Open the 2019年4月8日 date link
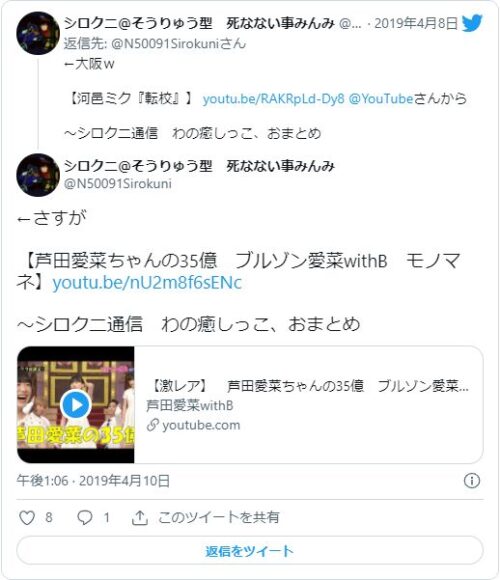 tap(416, 24)
